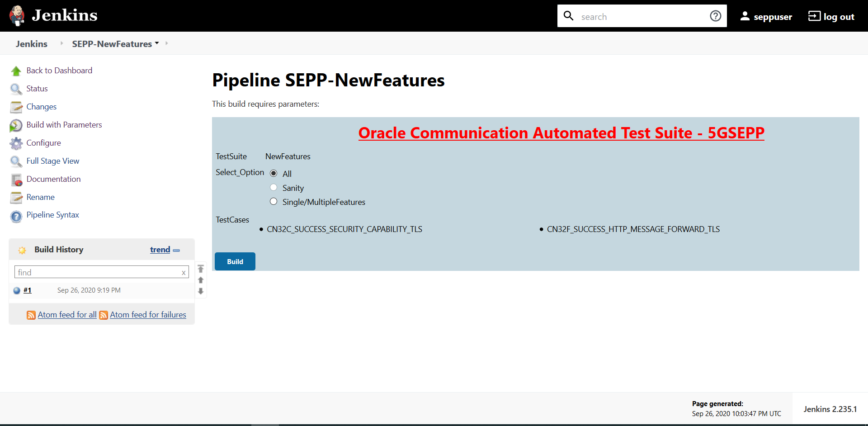868x426 pixels.
Task: Select the Sanity radio option
Action: (x=274, y=187)
